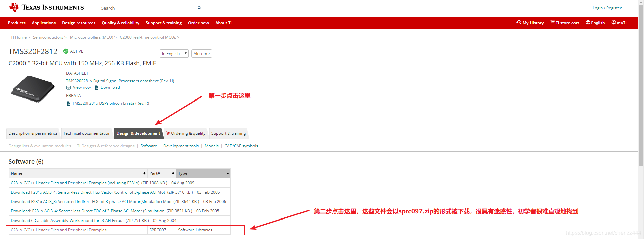The width and height of the screenshot is (644, 239).
Task: Open F281x ACI3_4 Direct Flux Vector Control link
Action: coord(88,192)
